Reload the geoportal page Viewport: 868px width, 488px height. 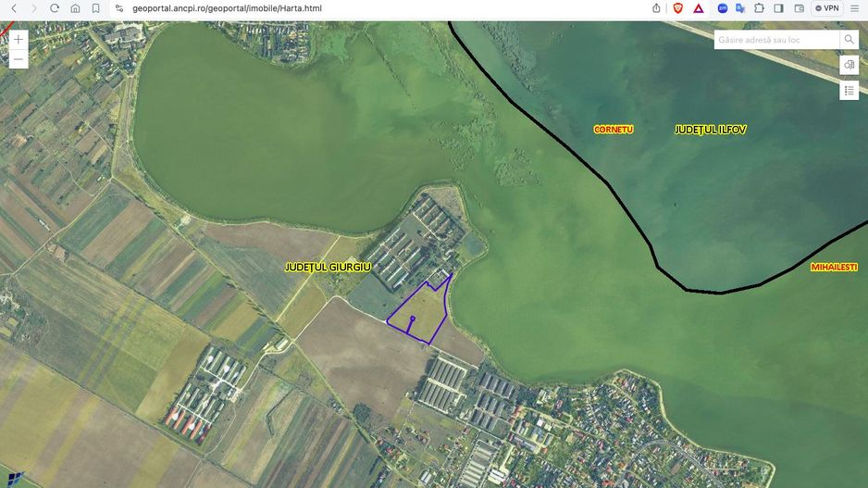pyautogui.click(x=55, y=8)
